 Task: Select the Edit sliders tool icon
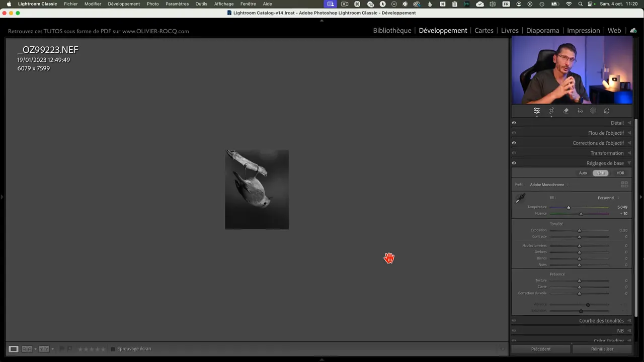click(x=537, y=111)
